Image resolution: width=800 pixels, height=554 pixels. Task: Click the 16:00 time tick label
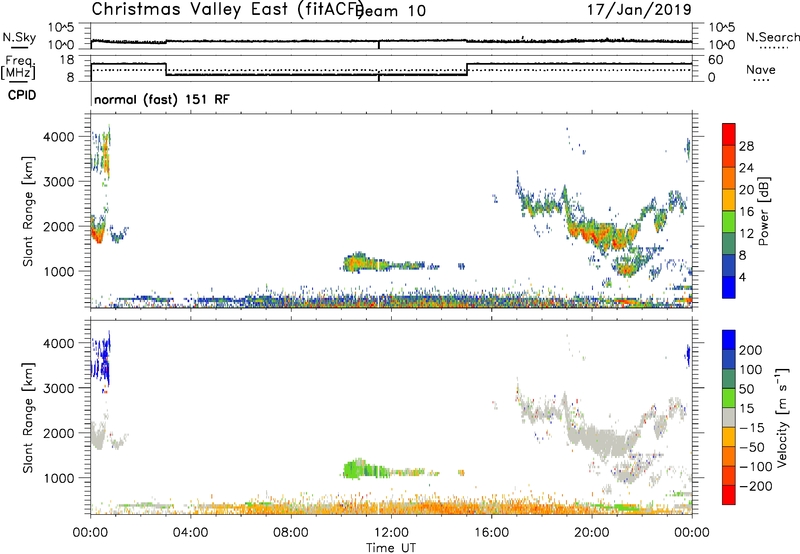coord(491,533)
